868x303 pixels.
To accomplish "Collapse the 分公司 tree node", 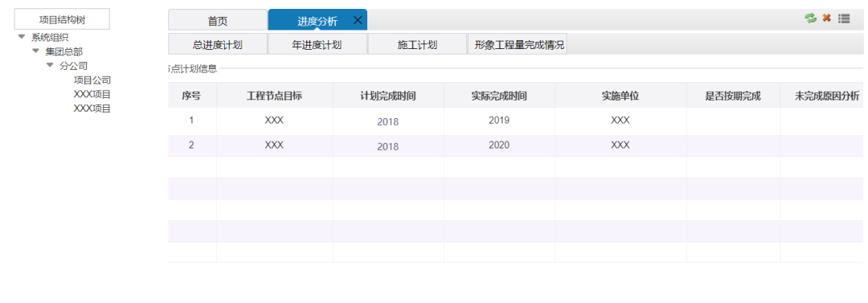I will click(50, 65).
